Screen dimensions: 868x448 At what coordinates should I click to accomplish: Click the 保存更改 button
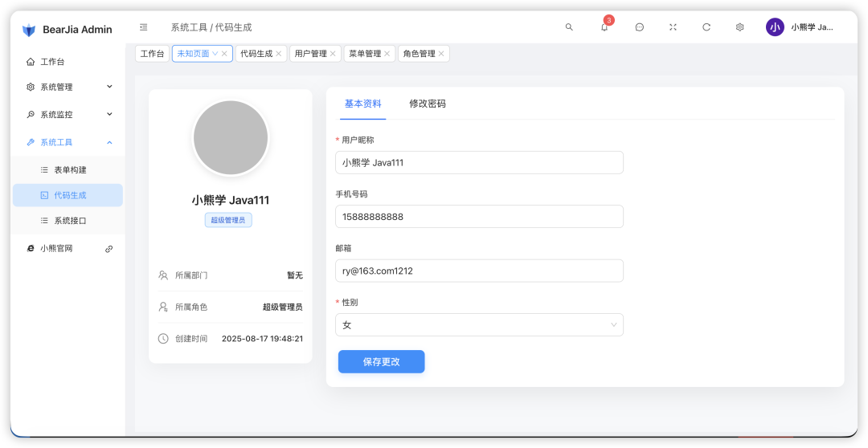[381, 362]
